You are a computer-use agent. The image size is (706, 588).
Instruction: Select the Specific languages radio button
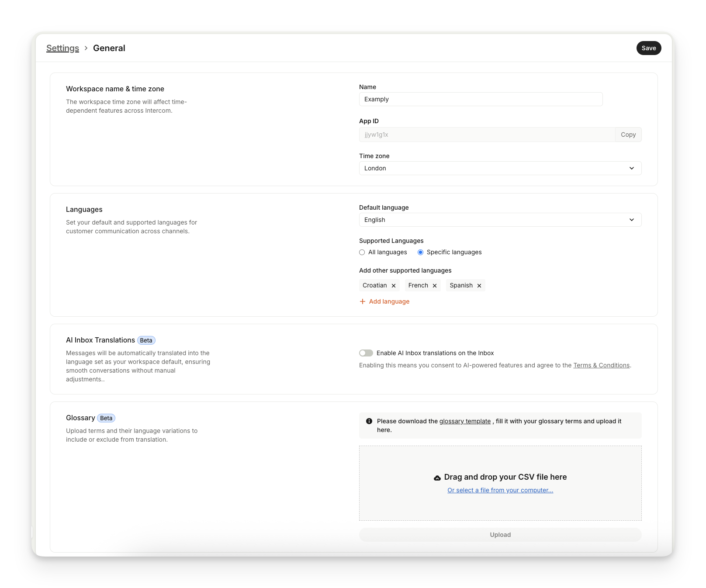[421, 252]
